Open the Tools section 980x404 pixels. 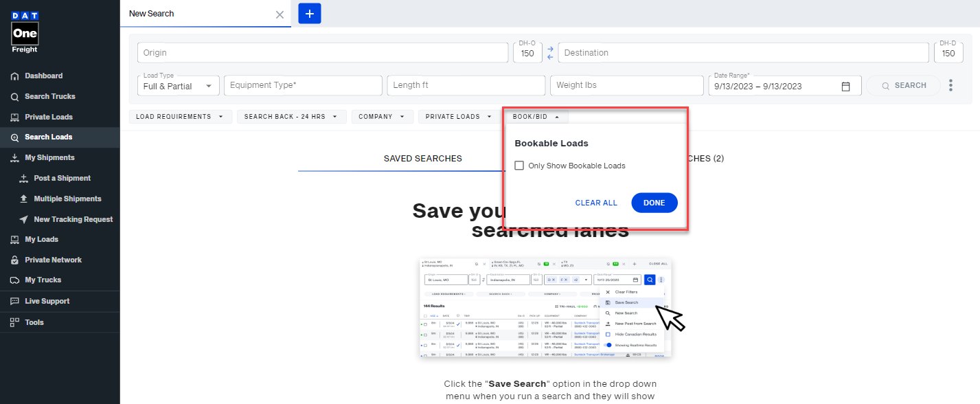pyautogui.click(x=34, y=322)
